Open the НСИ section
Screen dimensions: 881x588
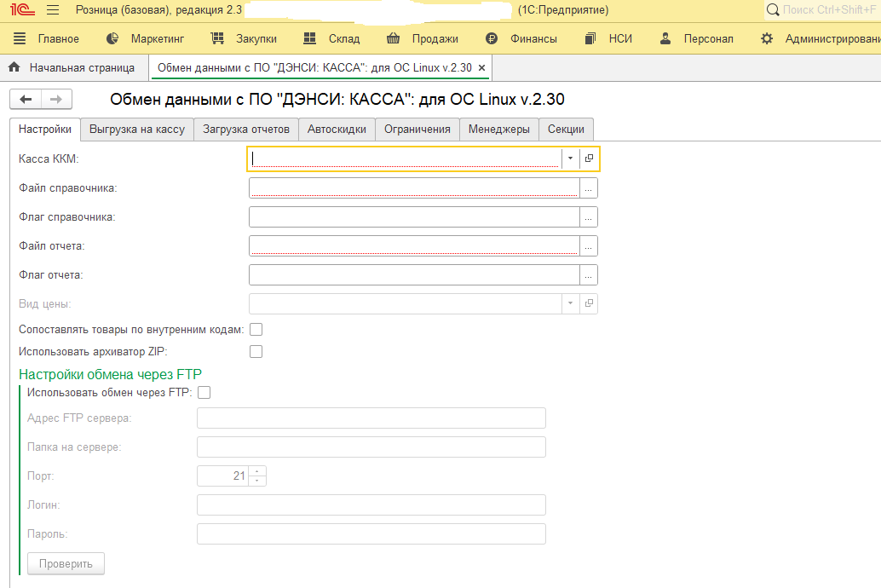coord(620,38)
